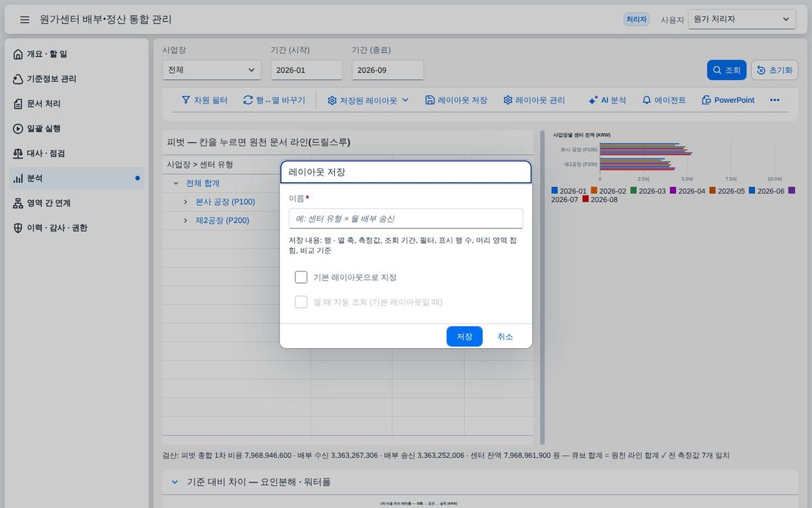
Task: Open 레이아웃 관리 from toolbar
Action: [534, 100]
